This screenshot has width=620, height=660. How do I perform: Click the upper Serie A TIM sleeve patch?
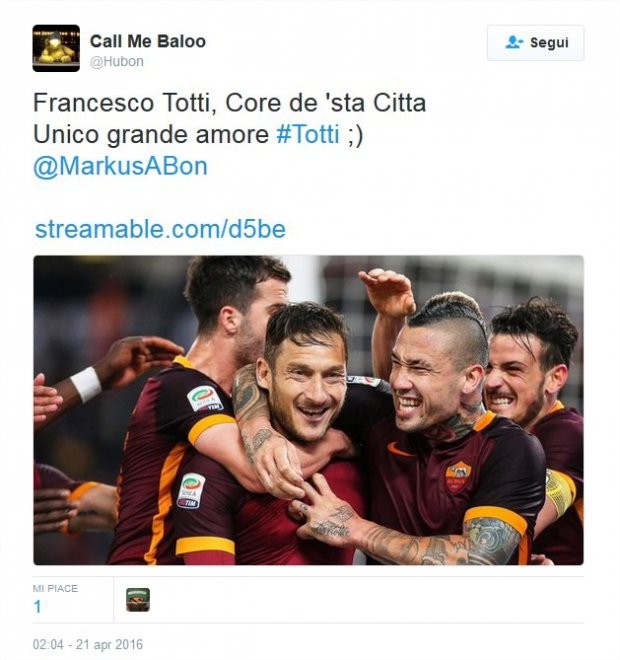(x=205, y=399)
